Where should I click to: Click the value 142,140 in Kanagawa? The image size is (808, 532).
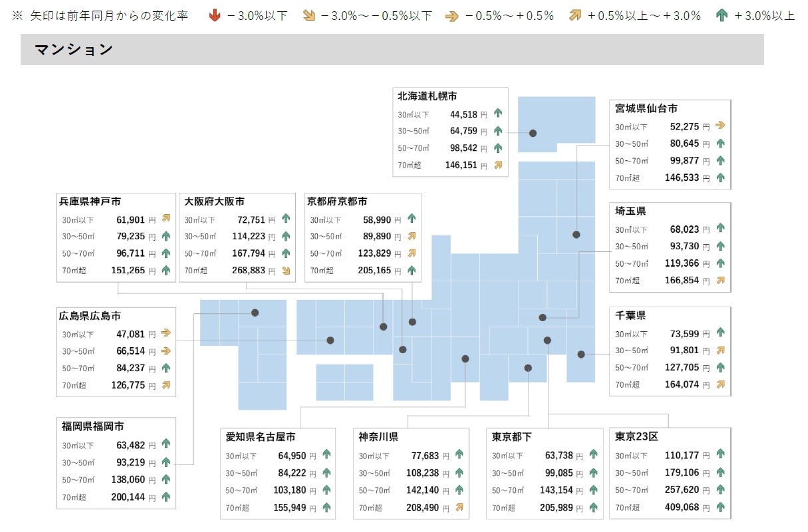click(423, 490)
